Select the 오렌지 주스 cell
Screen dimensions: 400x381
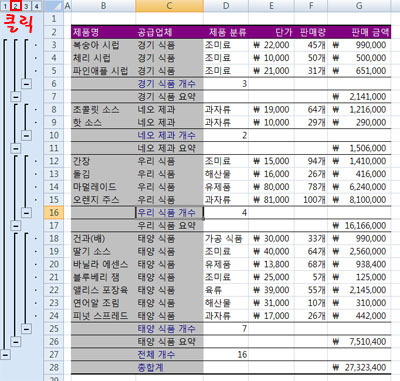tap(103, 200)
